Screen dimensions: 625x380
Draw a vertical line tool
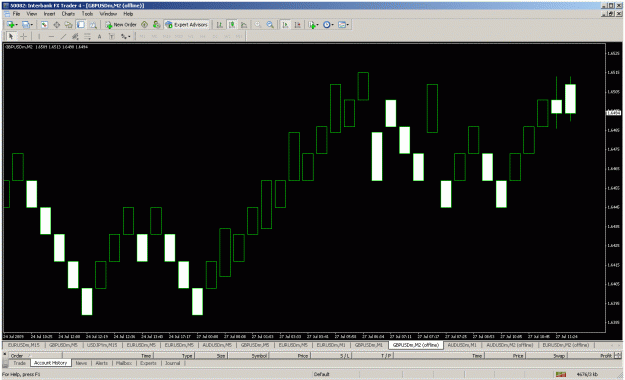coord(39,37)
